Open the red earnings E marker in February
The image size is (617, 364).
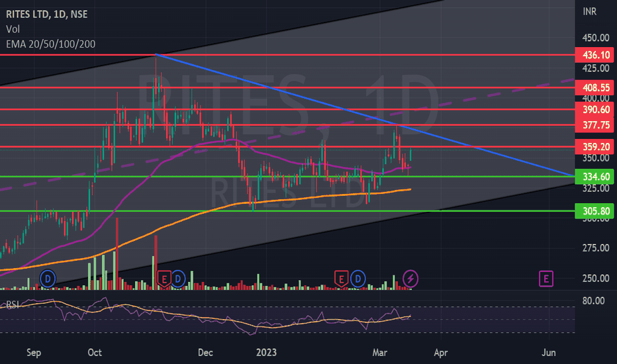pos(341,279)
